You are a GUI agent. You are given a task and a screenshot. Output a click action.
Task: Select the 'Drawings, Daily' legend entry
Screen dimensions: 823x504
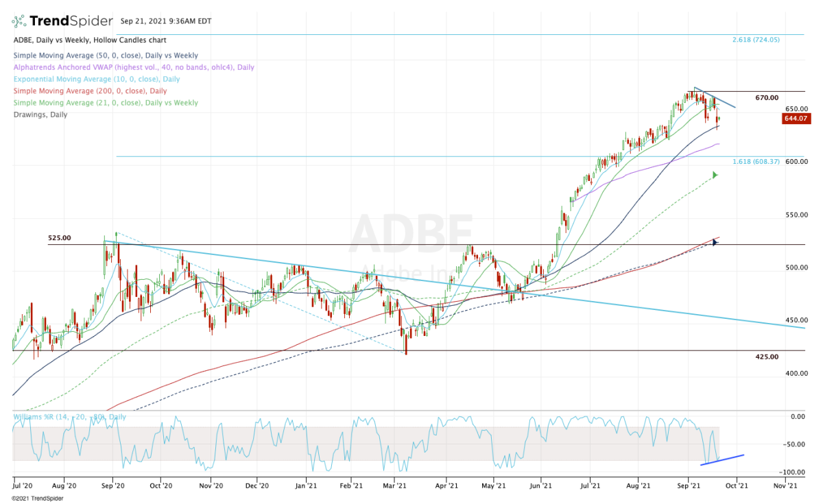pyautogui.click(x=40, y=115)
